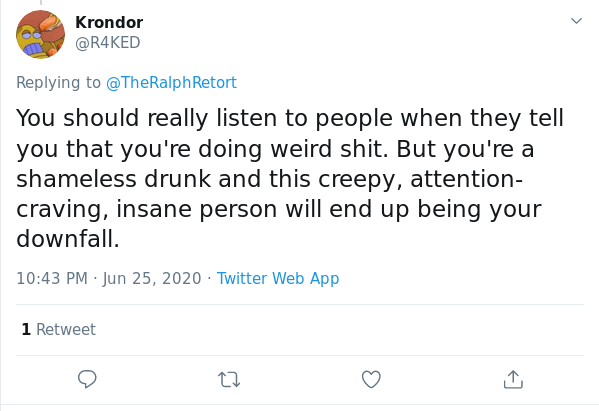Click the "Replying to" label
This screenshot has height=411, width=599.
pos(58,83)
